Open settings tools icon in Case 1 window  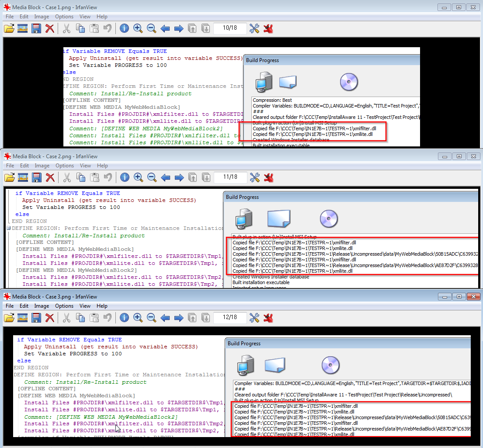(x=254, y=29)
